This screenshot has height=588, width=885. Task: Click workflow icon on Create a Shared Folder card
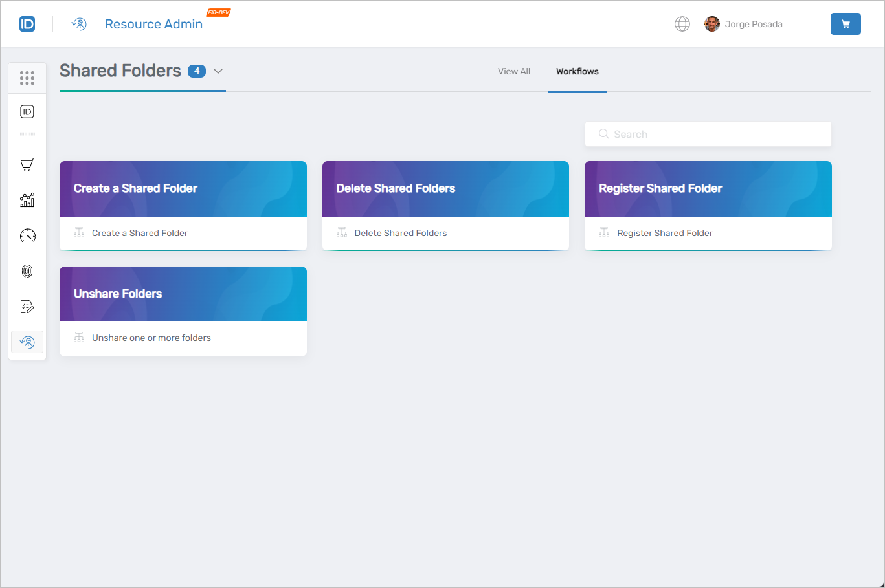[x=78, y=232]
